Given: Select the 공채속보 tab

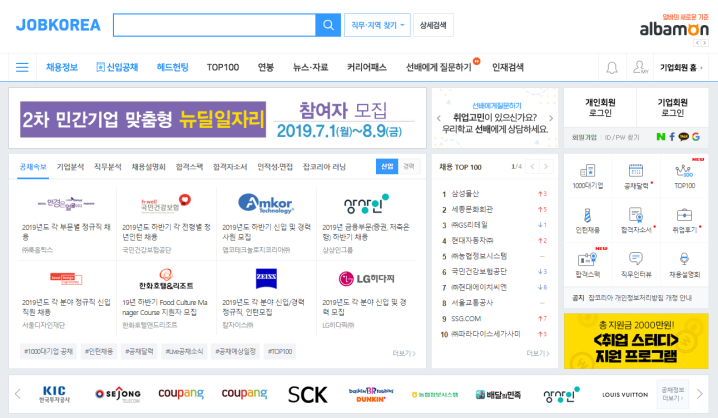Looking at the screenshot, I should [33, 167].
